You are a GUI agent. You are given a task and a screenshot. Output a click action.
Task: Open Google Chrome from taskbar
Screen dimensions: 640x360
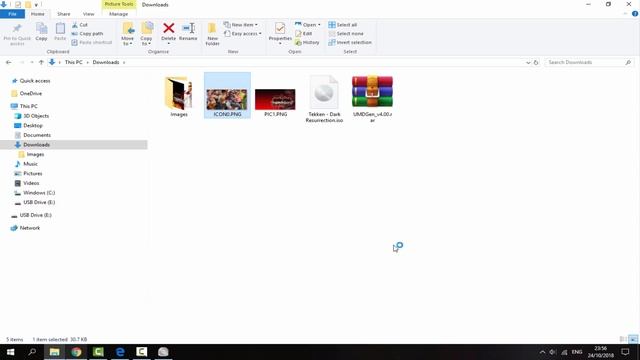click(76, 352)
